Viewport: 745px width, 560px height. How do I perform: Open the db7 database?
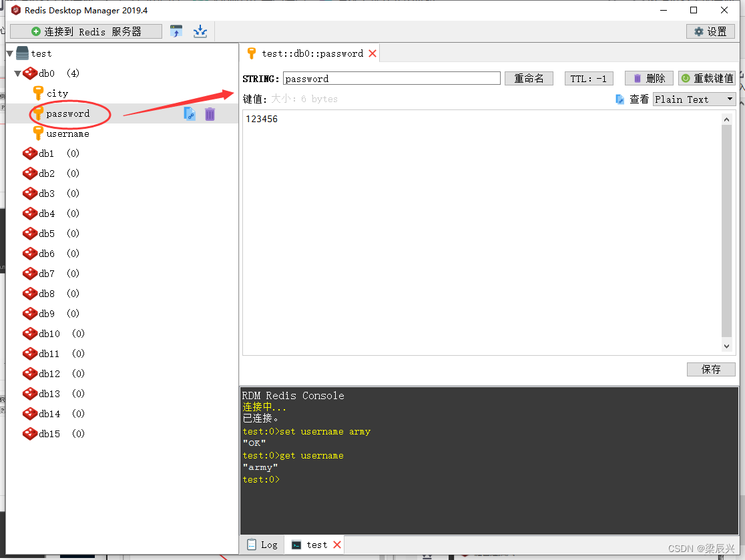point(51,273)
